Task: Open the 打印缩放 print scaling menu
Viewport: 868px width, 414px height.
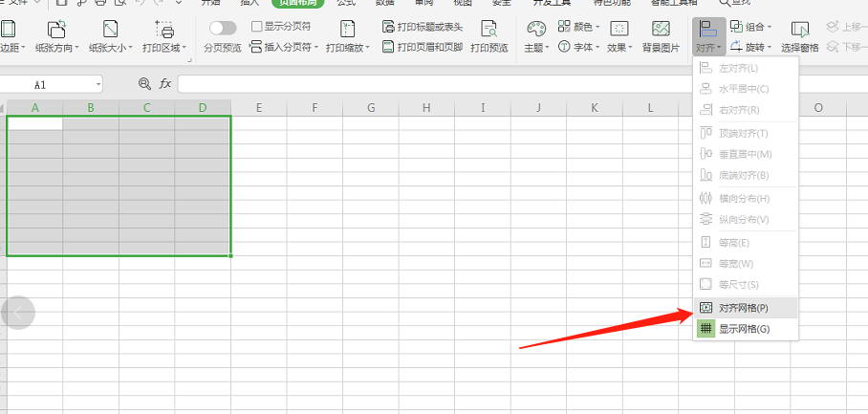Action: point(348,37)
